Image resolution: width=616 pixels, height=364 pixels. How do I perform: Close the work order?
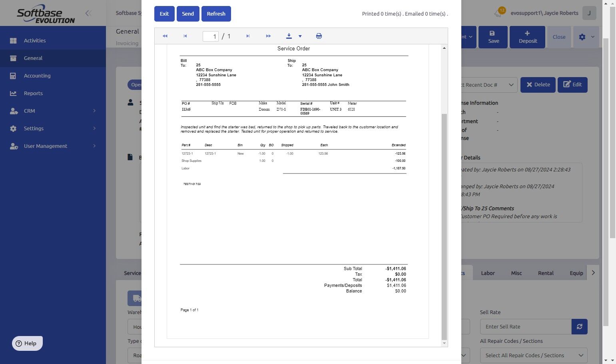click(x=559, y=37)
